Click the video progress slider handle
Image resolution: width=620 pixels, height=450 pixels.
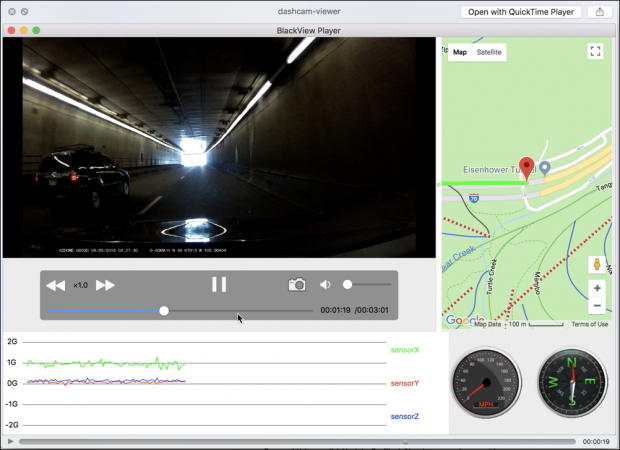164,310
